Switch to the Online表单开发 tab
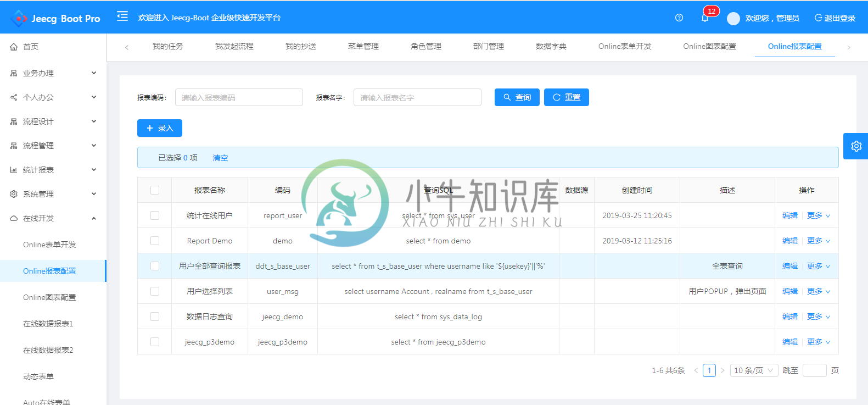The width and height of the screenshot is (868, 405). click(x=625, y=46)
